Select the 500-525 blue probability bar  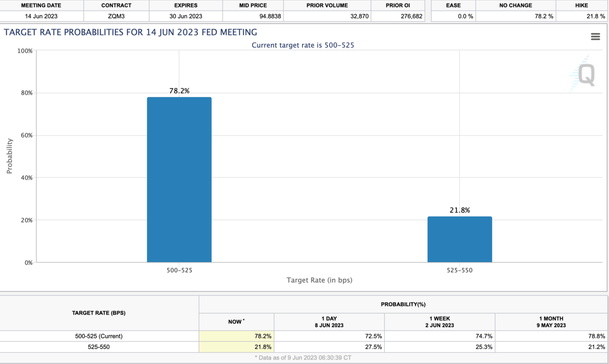(x=179, y=180)
